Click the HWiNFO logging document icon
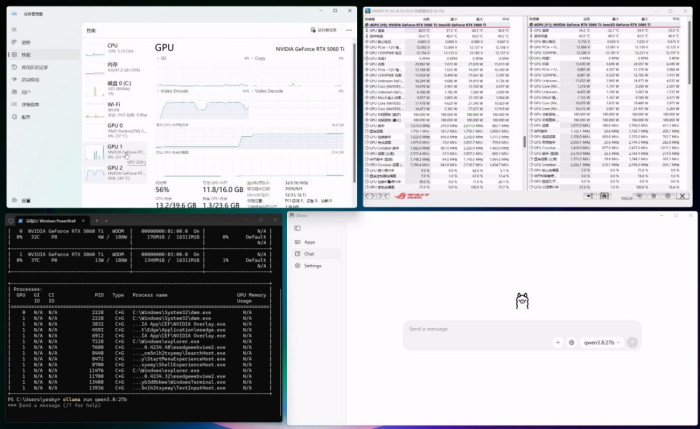Screen dimensions: 700x429 (654, 196)
